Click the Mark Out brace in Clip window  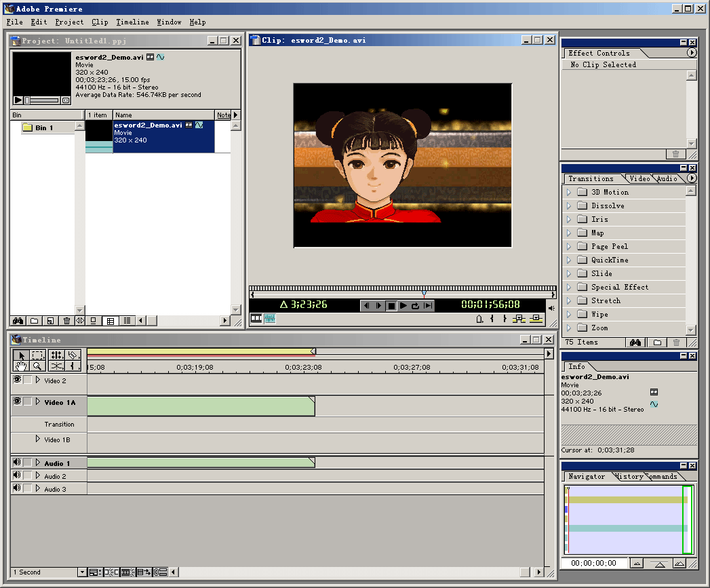click(505, 319)
